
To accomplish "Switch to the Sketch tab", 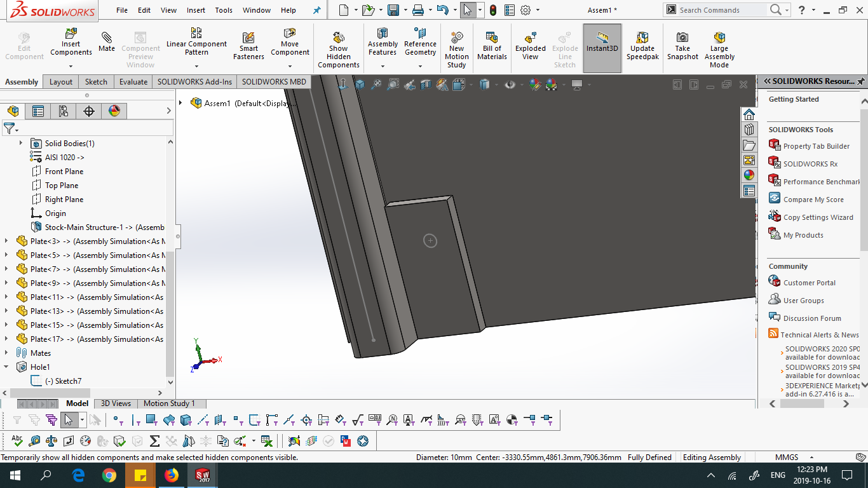I will 96,81.
